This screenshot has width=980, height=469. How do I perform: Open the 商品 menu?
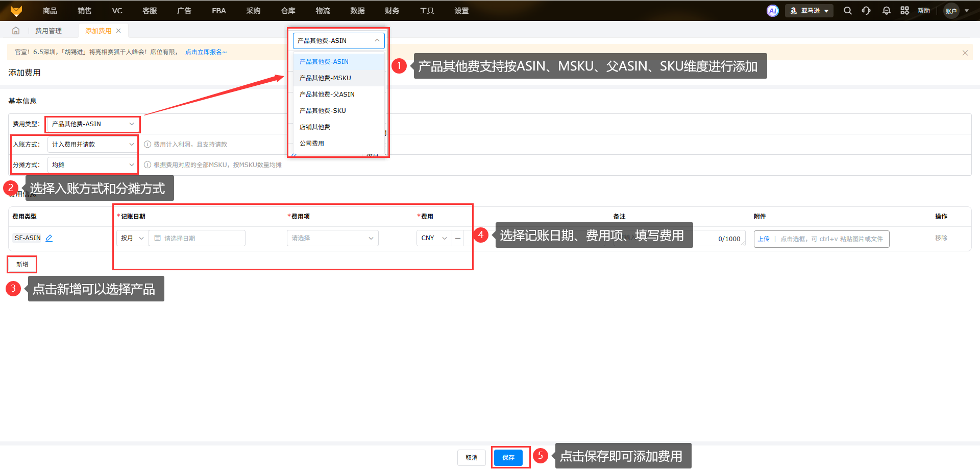pos(50,11)
